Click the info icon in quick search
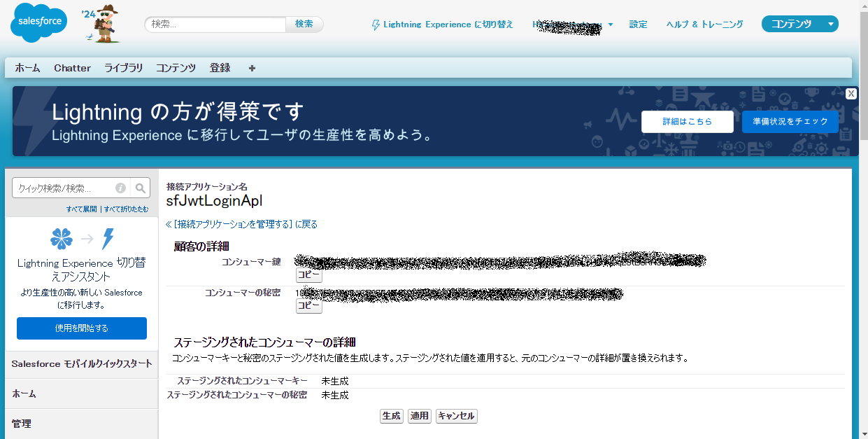This screenshot has height=439, width=868. click(120, 188)
